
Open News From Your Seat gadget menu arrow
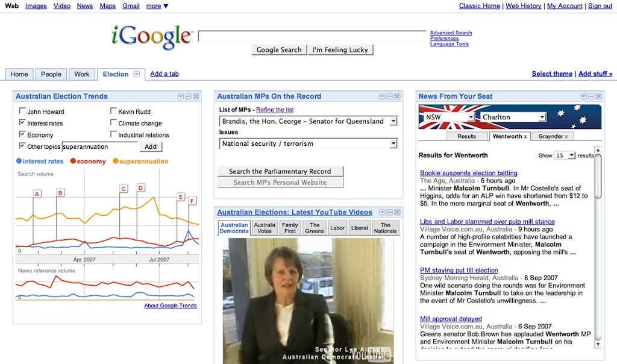click(583, 96)
